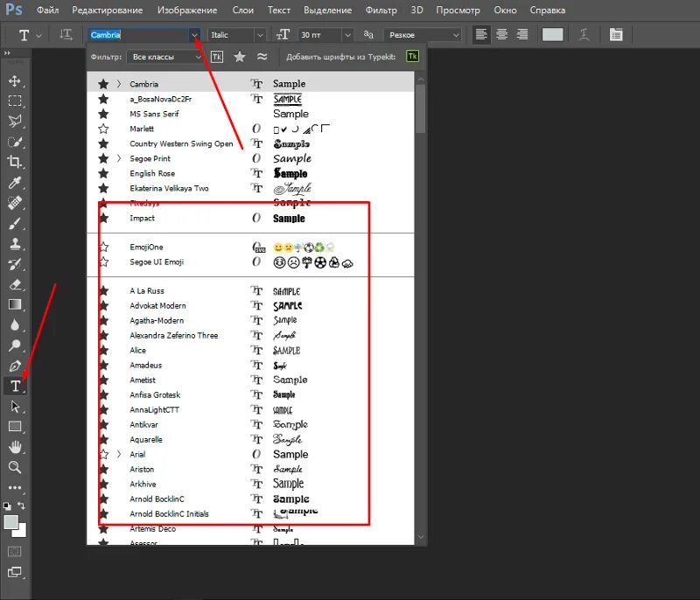Open the Слои menu
This screenshot has height=600, width=700.
(243, 10)
